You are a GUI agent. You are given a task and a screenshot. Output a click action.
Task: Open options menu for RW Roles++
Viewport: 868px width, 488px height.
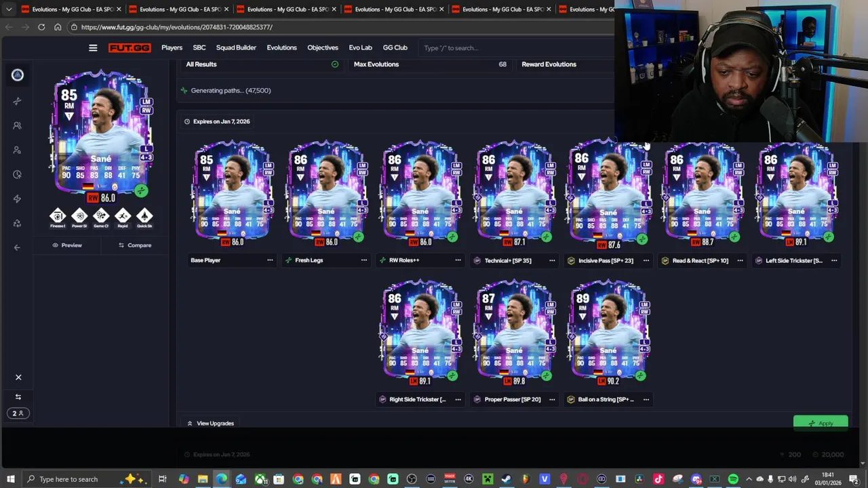(x=458, y=260)
